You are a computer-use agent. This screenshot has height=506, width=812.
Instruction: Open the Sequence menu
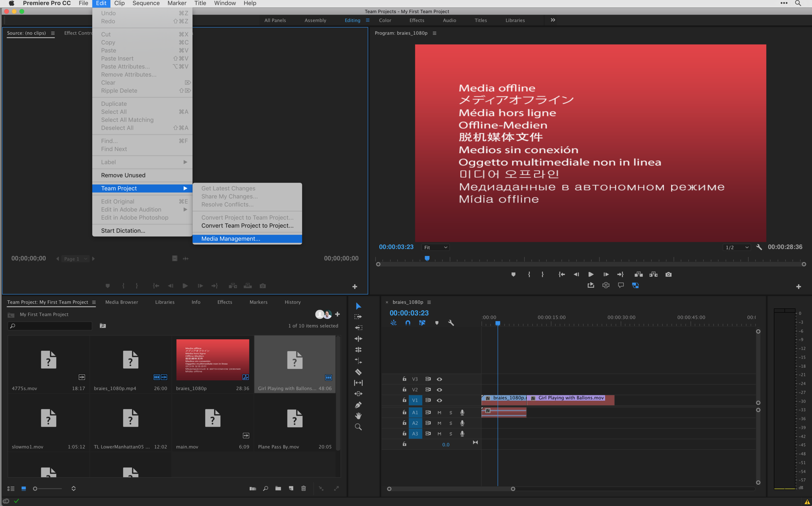click(146, 3)
